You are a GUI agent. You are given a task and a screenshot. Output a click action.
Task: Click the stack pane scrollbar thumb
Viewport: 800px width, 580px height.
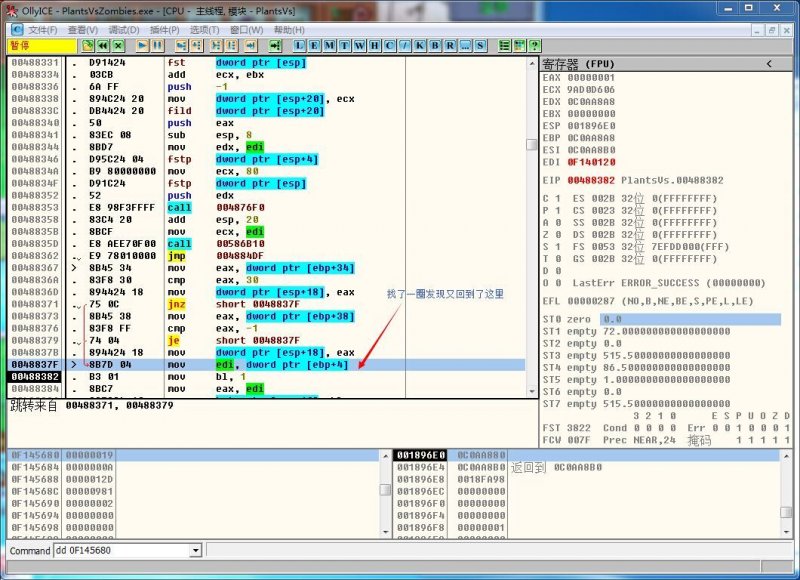tap(786, 512)
